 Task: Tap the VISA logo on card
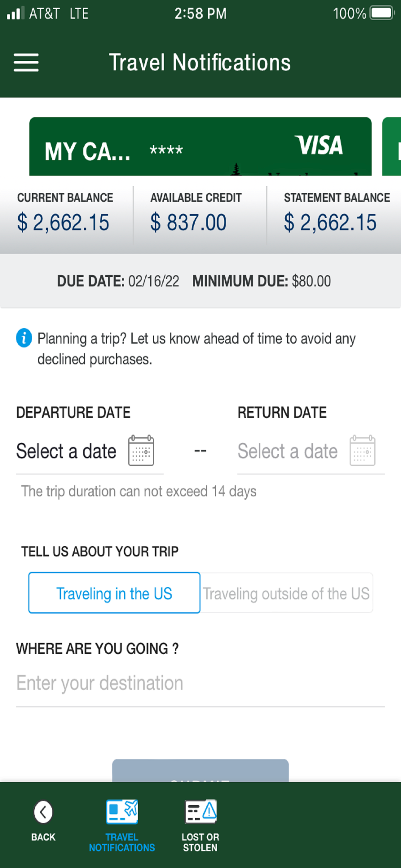(318, 145)
